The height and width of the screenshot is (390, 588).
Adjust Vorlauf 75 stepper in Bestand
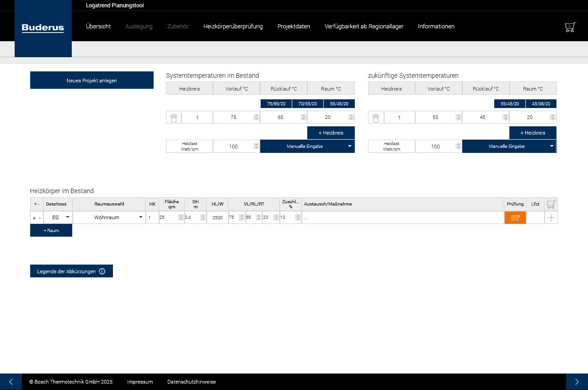coord(256,118)
